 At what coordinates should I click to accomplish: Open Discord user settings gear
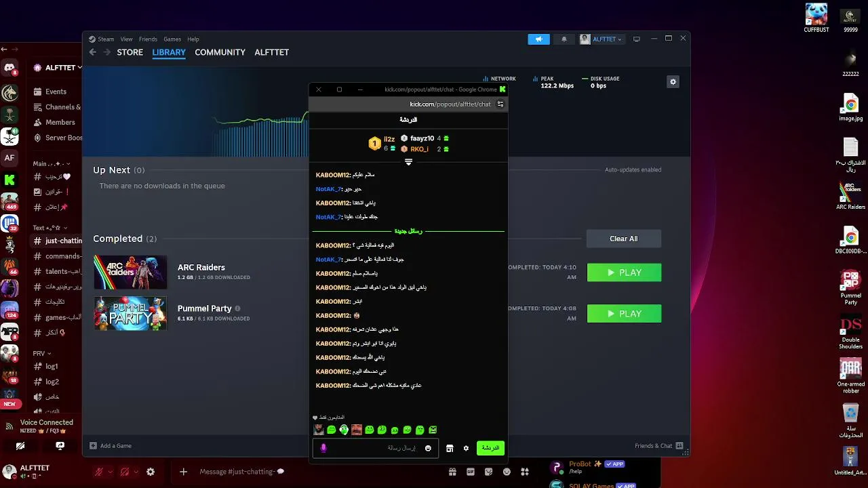click(x=151, y=472)
